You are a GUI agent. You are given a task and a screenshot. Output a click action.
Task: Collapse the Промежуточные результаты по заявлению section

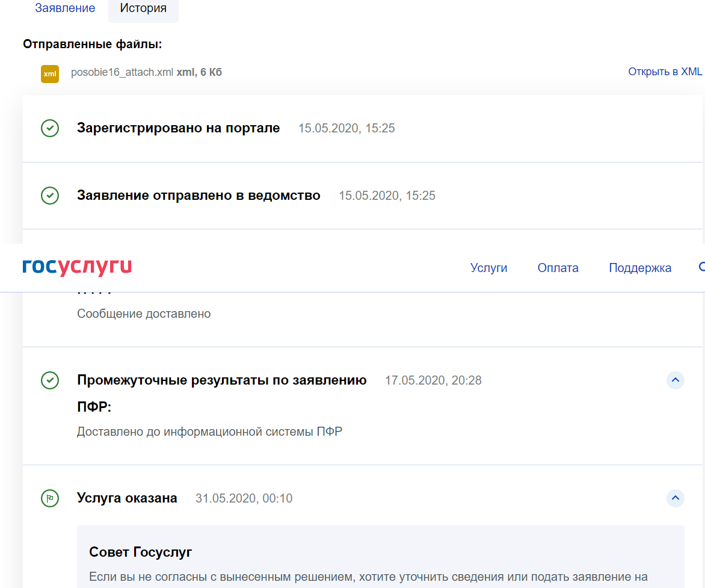click(x=675, y=380)
